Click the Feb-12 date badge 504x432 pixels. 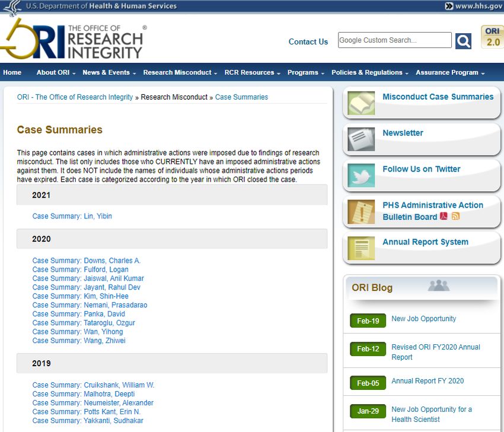368,349
